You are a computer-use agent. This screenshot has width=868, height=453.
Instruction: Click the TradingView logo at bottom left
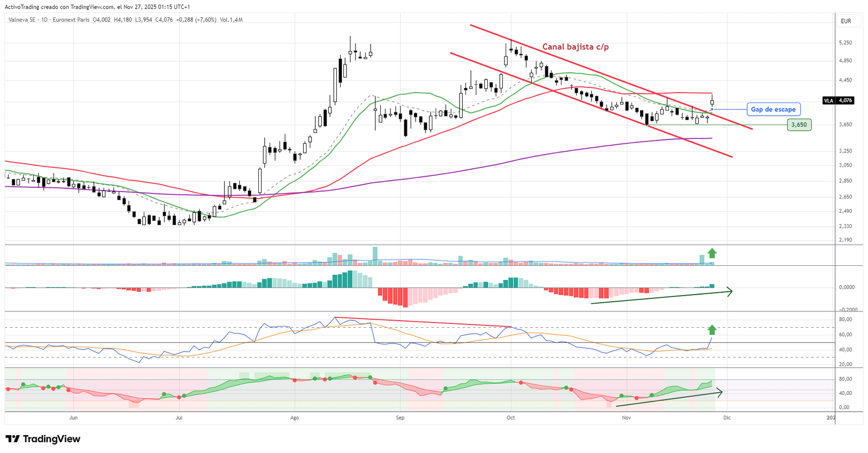click(x=43, y=439)
